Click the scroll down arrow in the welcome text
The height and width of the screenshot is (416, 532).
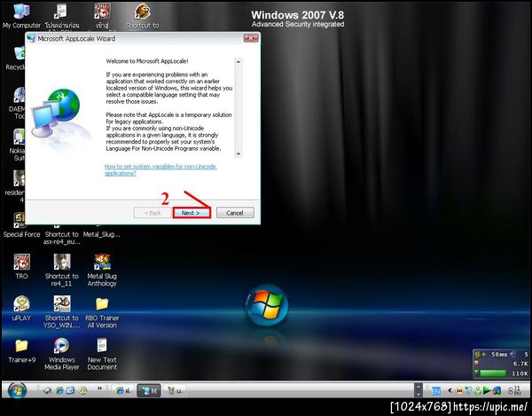pos(239,154)
